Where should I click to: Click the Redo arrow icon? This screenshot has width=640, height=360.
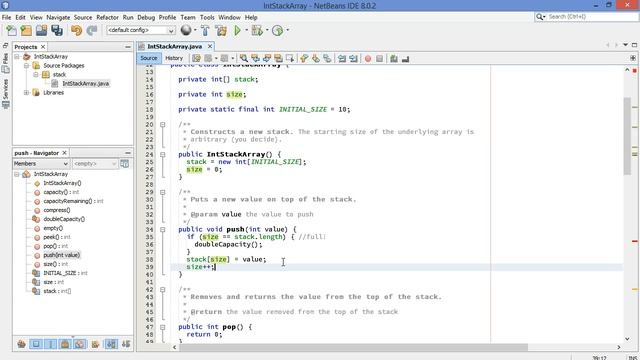(x=92, y=30)
